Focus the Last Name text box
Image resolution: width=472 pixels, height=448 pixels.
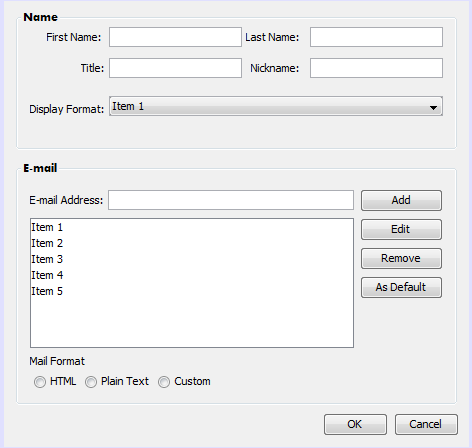point(376,37)
